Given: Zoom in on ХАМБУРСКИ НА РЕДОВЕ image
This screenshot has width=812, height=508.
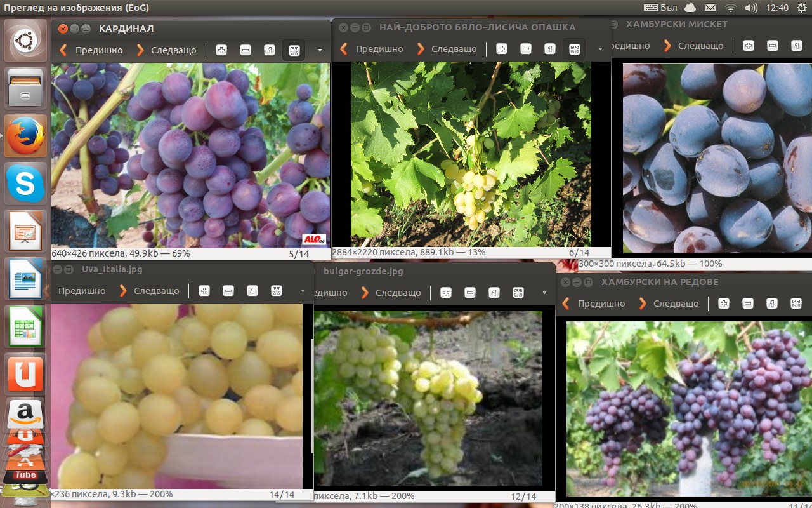Looking at the screenshot, I should (723, 304).
